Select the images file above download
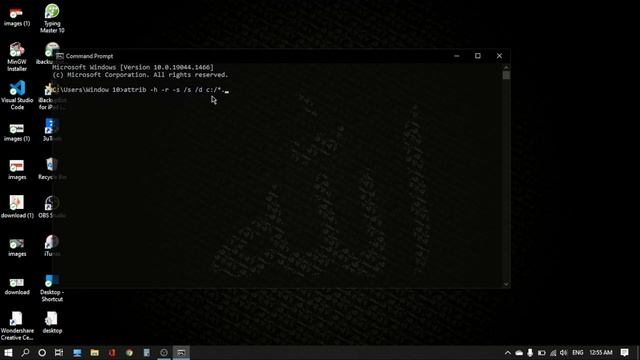The image size is (640, 360). 17,247
